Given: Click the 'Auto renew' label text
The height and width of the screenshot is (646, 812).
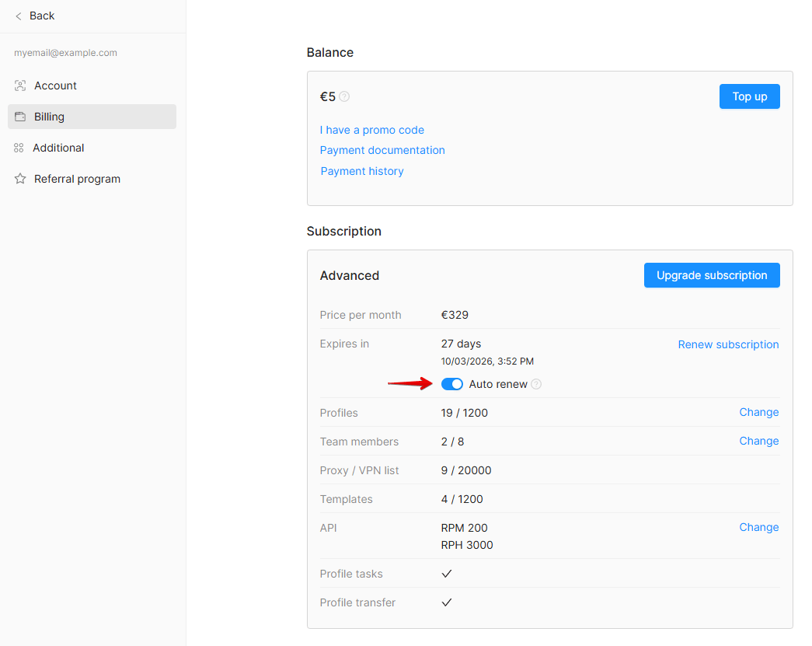Looking at the screenshot, I should click(498, 384).
